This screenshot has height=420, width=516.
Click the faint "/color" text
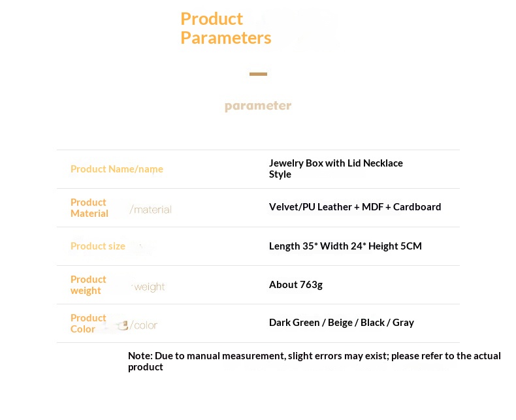(144, 325)
